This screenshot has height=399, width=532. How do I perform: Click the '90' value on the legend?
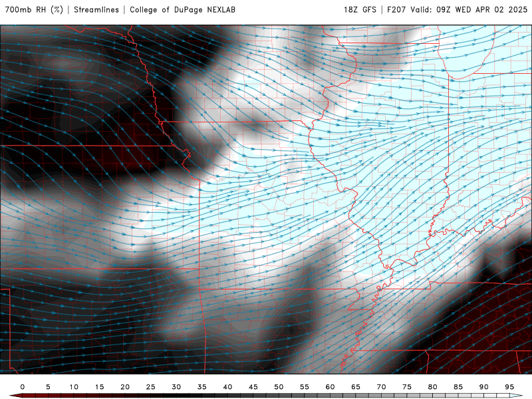point(484,387)
